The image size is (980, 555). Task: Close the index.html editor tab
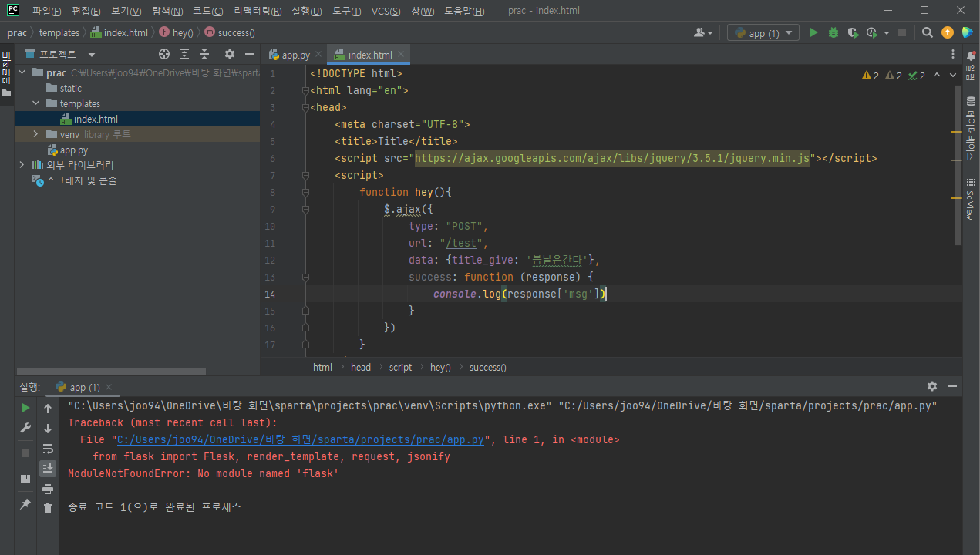(401, 55)
